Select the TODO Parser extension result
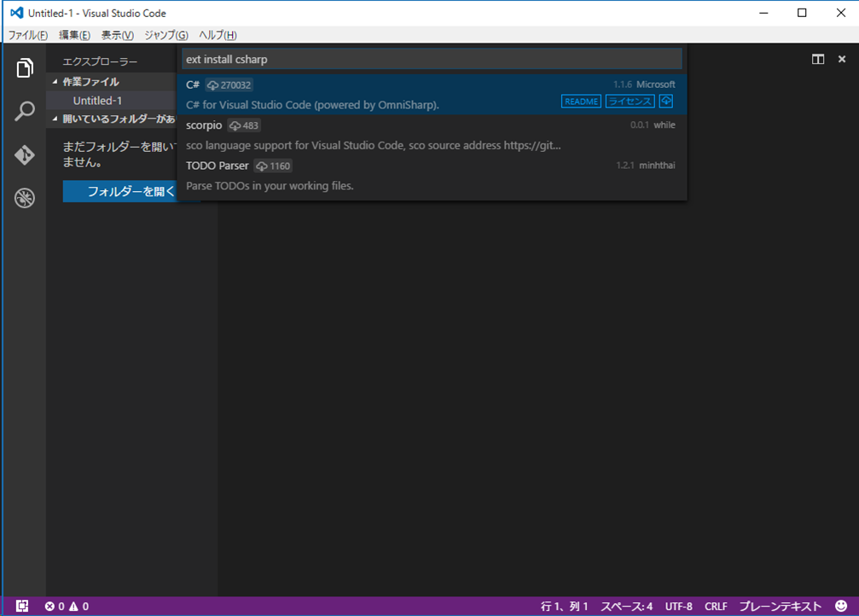859x616 pixels. (x=432, y=176)
